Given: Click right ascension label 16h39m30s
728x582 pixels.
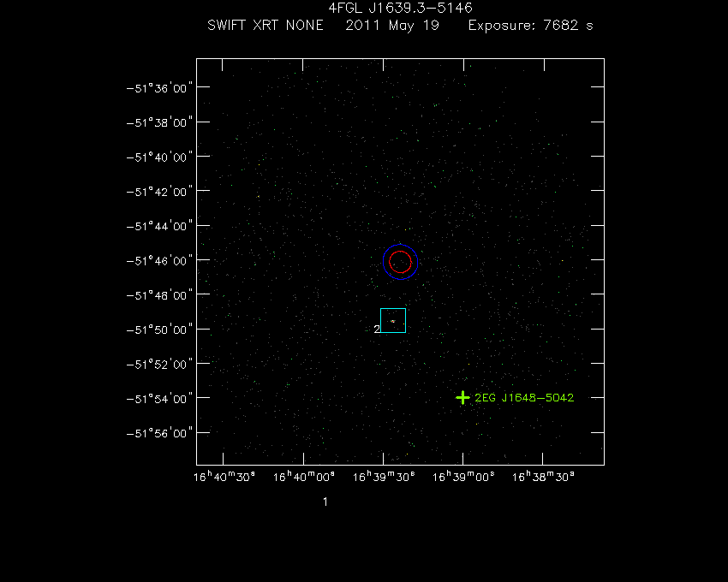Looking at the screenshot, I should 384,477.
